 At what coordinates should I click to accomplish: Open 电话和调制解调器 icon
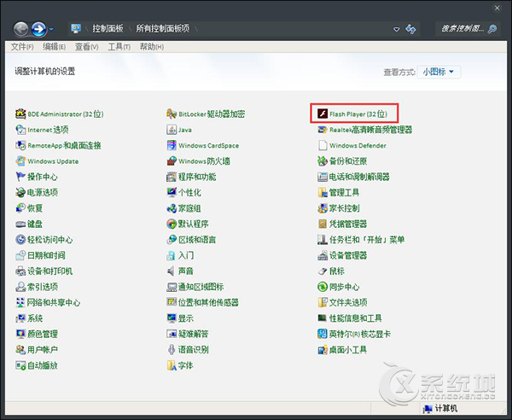323,177
